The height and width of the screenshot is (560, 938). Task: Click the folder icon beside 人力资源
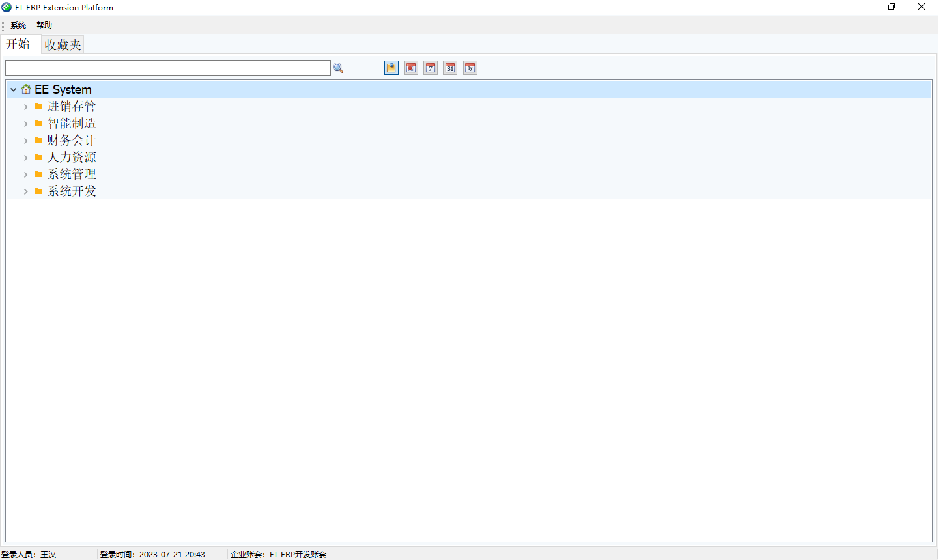(x=38, y=157)
